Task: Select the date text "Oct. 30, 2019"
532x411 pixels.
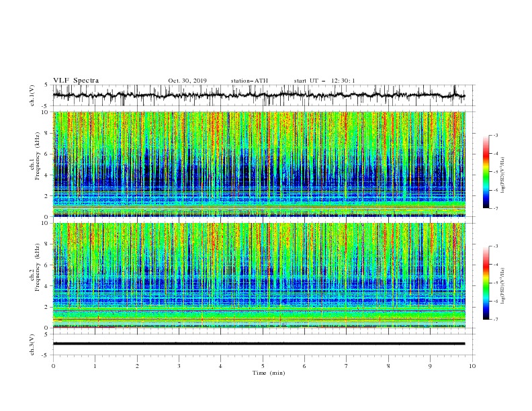Action: 187,81
